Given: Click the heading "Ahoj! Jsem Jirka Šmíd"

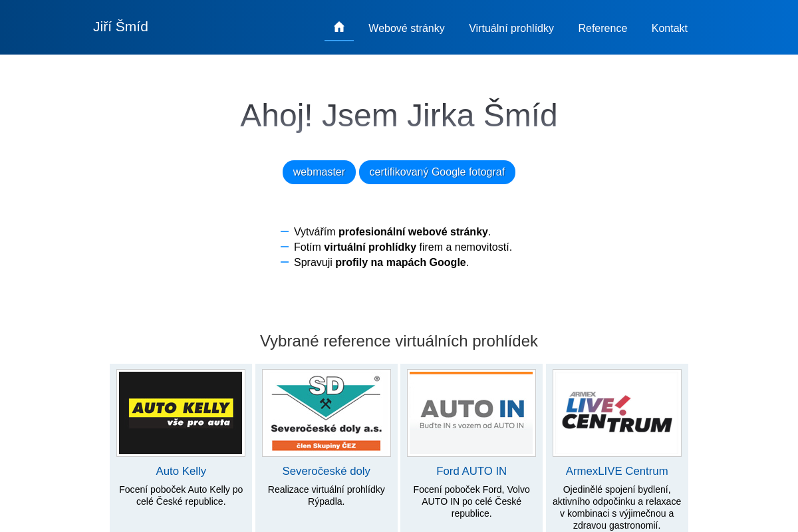Looking at the screenshot, I should pos(398,115).
